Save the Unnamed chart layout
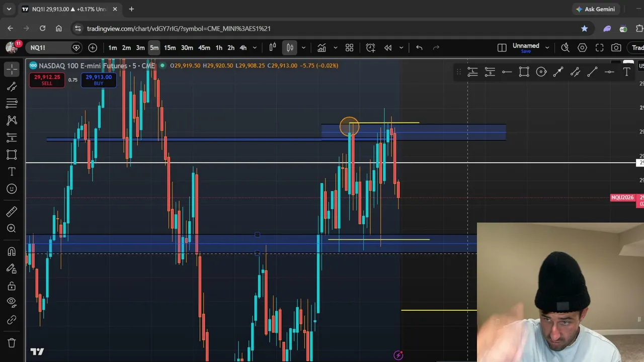644x362 pixels. point(526,51)
